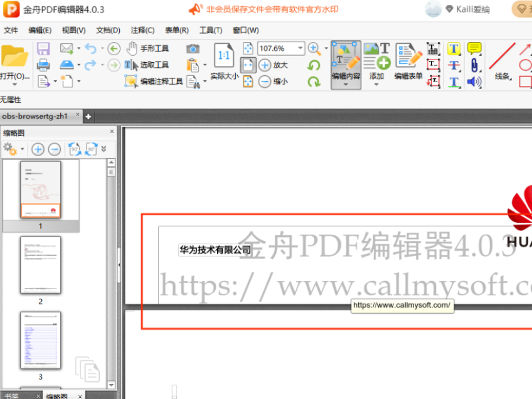The width and height of the screenshot is (532, 399).
Task: Open the 注释(C) menu
Action: tap(142, 30)
